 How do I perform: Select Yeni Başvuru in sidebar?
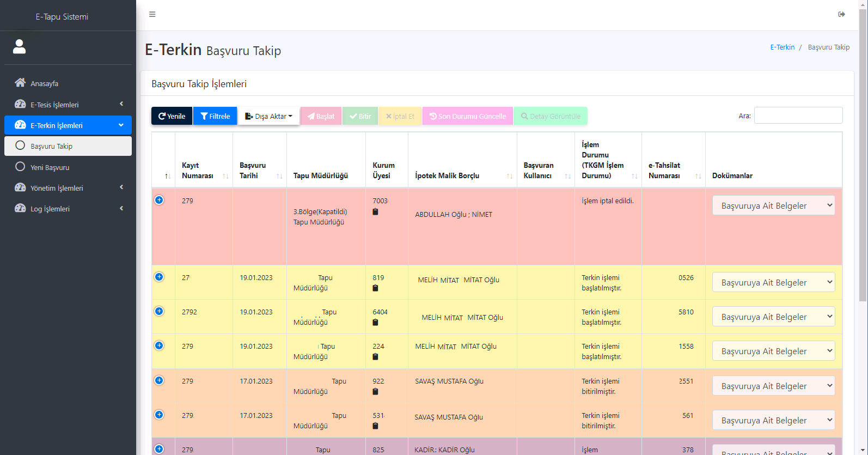(x=50, y=167)
